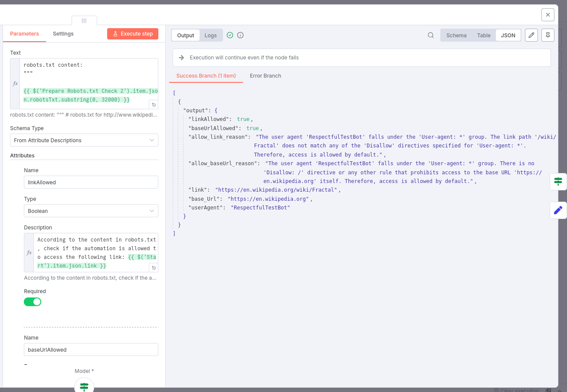Click the Text field's resolved preview line
567x392 pixels.
click(84, 115)
